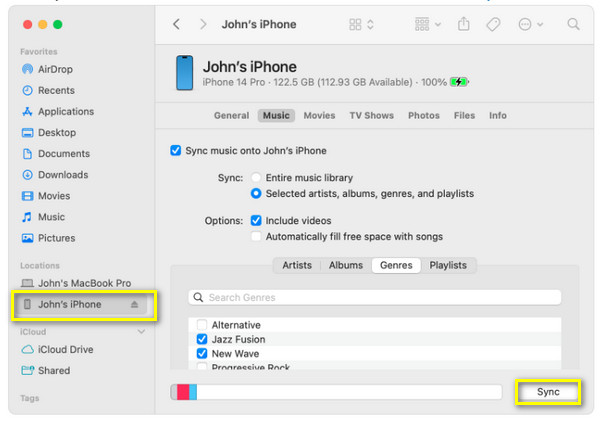The image size is (600, 422).
Task: Switch Finder to icon grid view
Action: tap(355, 24)
